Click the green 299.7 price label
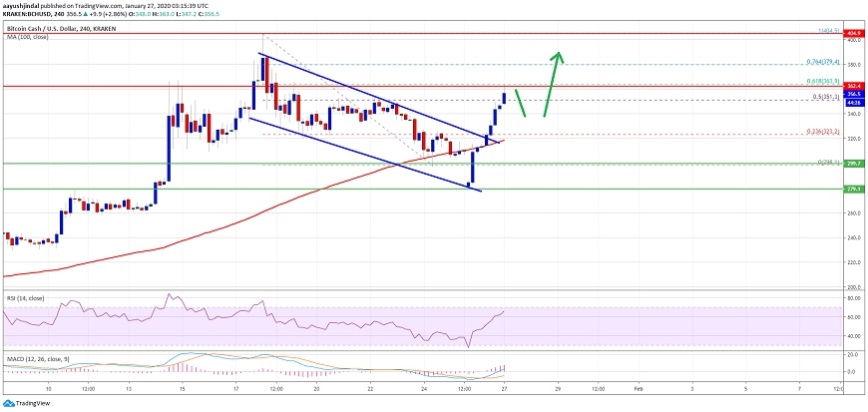This screenshot has width=868, height=412. pos(853,165)
